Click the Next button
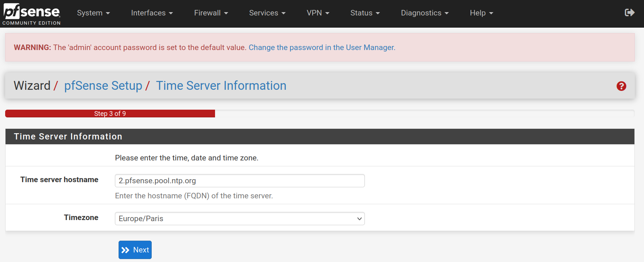The image size is (644, 262). tap(135, 250)
